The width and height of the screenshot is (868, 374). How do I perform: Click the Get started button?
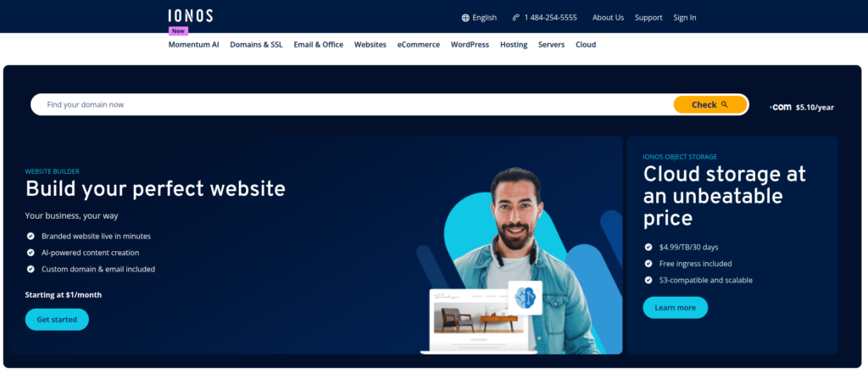point(57,319)
